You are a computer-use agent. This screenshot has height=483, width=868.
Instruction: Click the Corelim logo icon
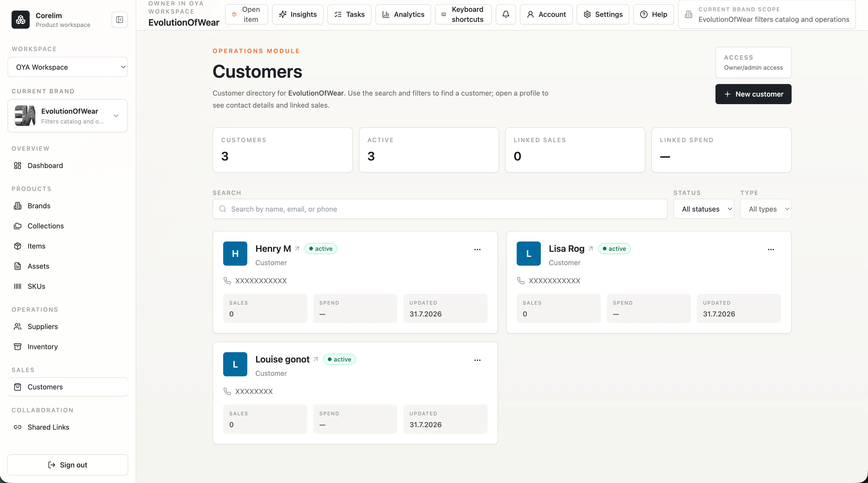click(21, 20)
